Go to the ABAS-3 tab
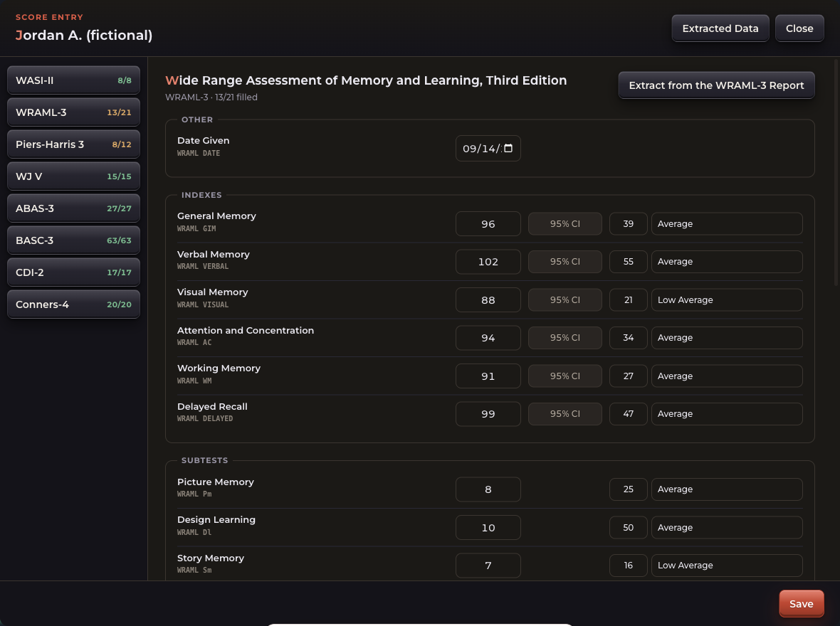 (73, 208)
